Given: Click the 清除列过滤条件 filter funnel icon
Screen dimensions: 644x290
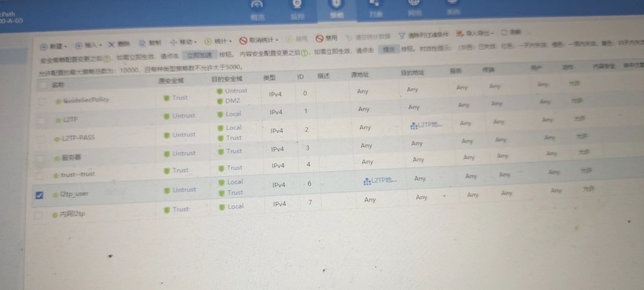Looking at the screenshot, I should pos(401,36).
